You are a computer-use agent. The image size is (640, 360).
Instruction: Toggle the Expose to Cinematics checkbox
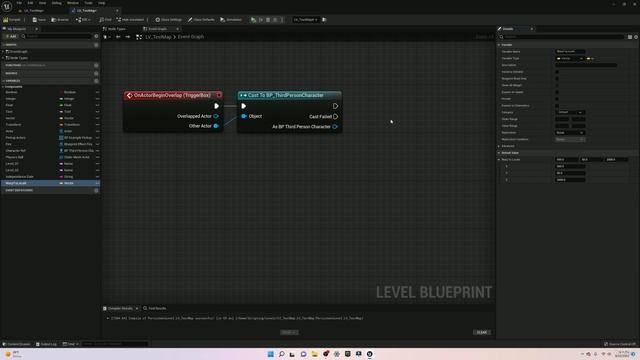coord(557,106)
